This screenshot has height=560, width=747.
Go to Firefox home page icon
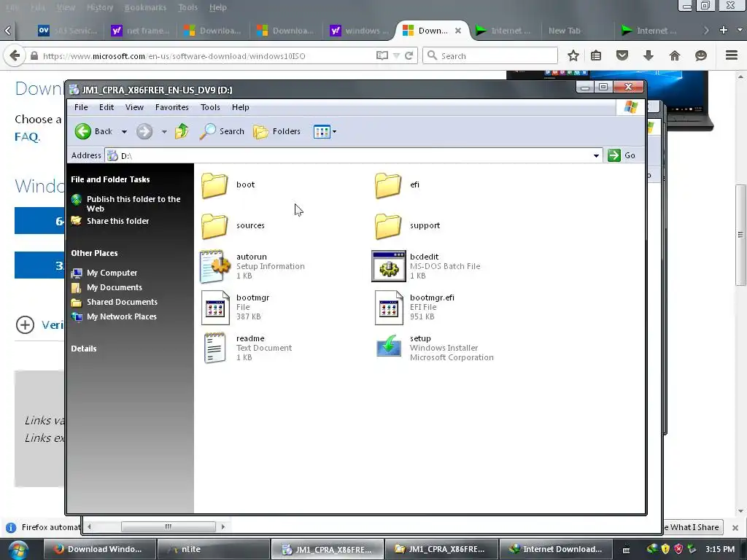tap(675, 55)
